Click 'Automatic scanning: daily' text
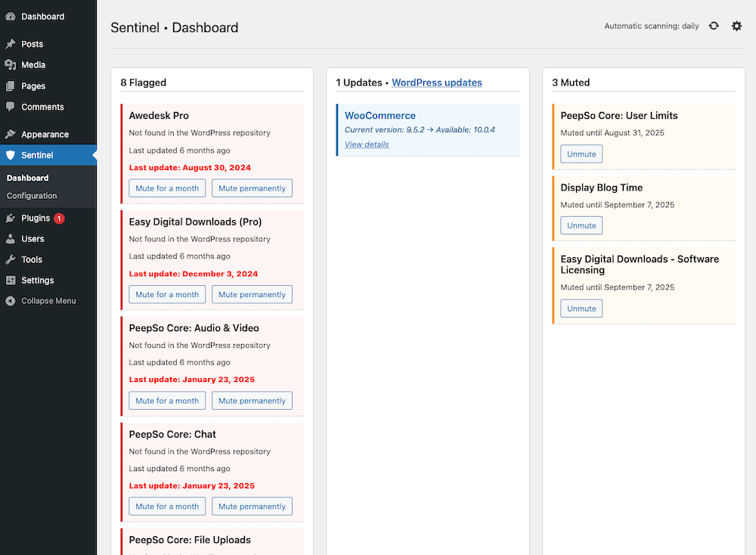This screenshot has width=756, height=555. click(x=652, y=26)
